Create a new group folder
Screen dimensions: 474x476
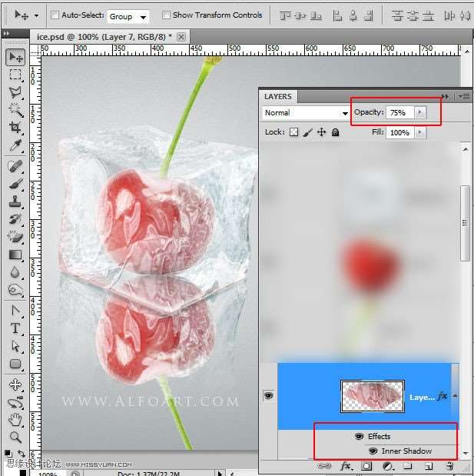[408, 466]
